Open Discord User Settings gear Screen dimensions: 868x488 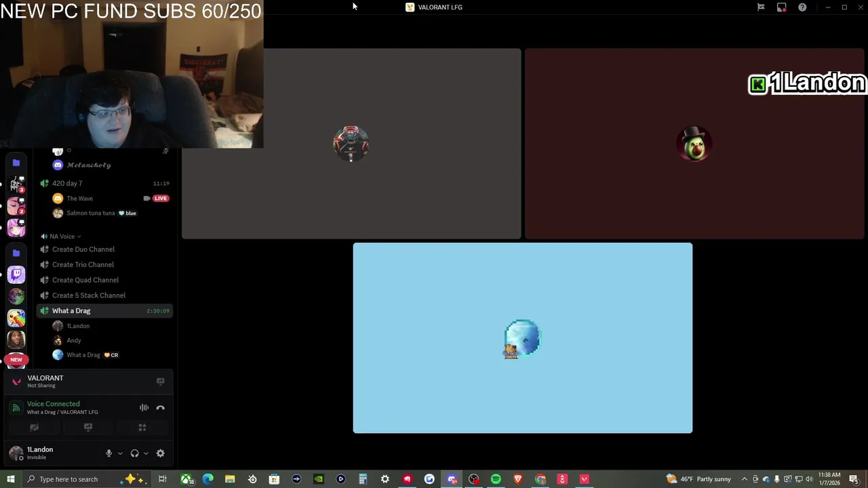click(x=161, y=453)
